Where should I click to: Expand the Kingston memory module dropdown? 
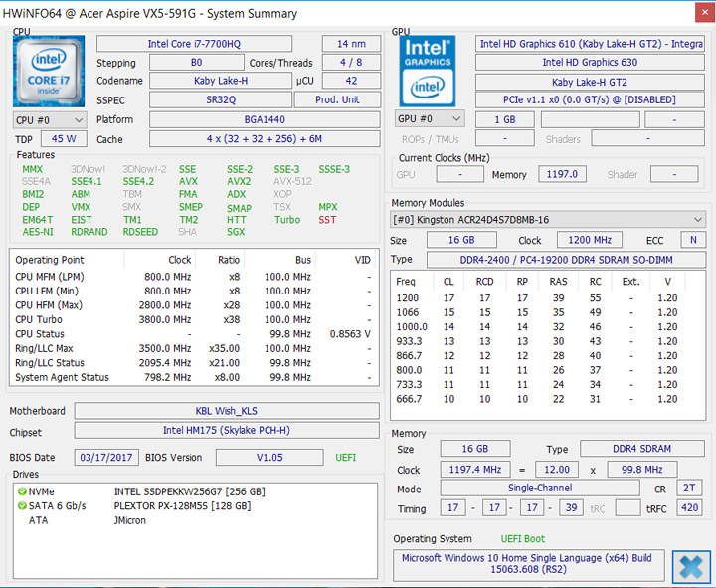tap(547, 219)
